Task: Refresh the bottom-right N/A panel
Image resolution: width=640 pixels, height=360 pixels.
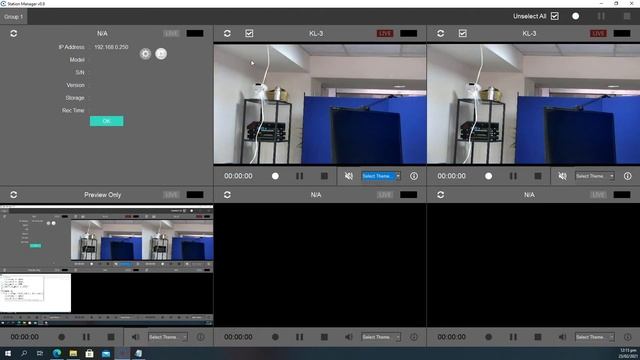Action: pos(440,195)
